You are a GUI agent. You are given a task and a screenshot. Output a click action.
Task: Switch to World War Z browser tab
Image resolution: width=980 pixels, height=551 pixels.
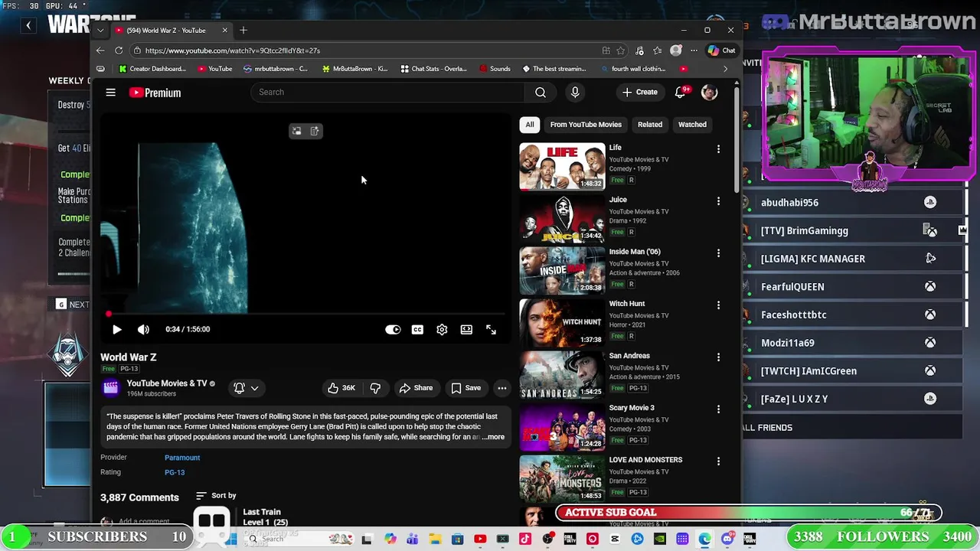click(x=170, y=31)
